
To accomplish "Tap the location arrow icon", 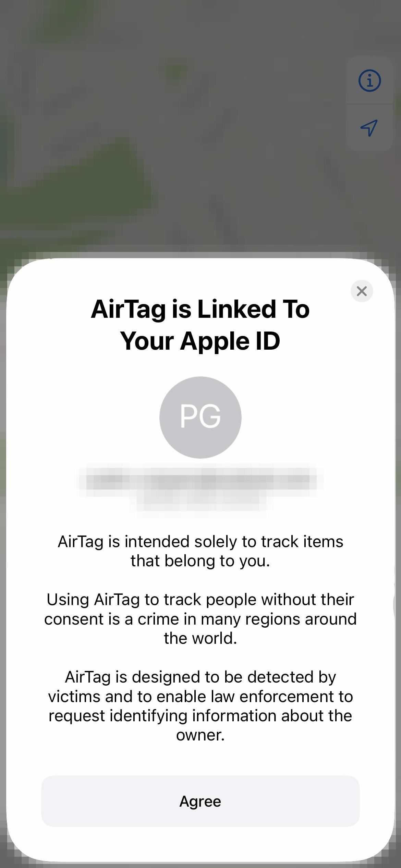I will click(x=369, y=128).
